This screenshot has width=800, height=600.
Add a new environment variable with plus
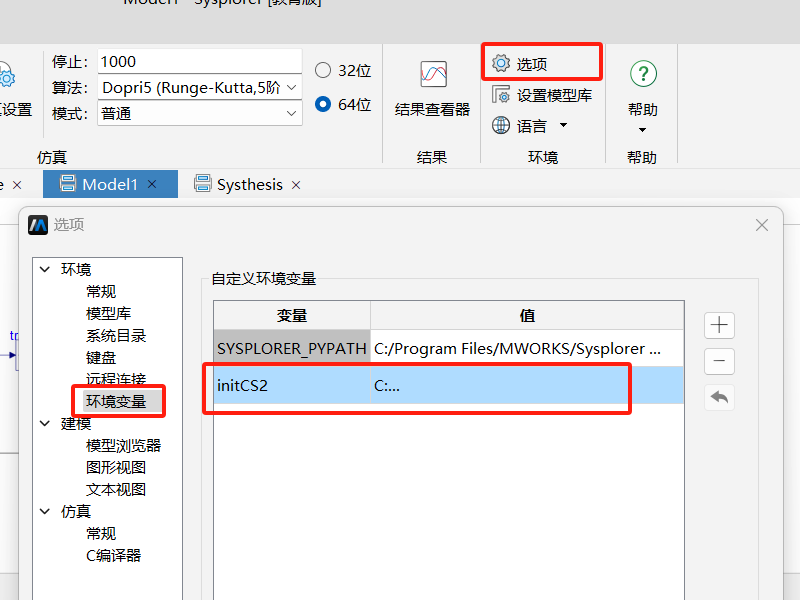pyautogui.click(x=719, y=326)
